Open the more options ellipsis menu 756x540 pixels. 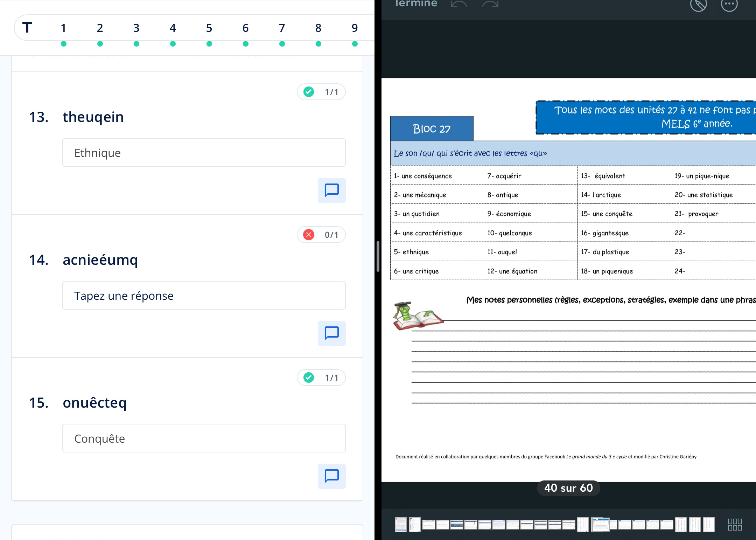(x=729, y=5)
